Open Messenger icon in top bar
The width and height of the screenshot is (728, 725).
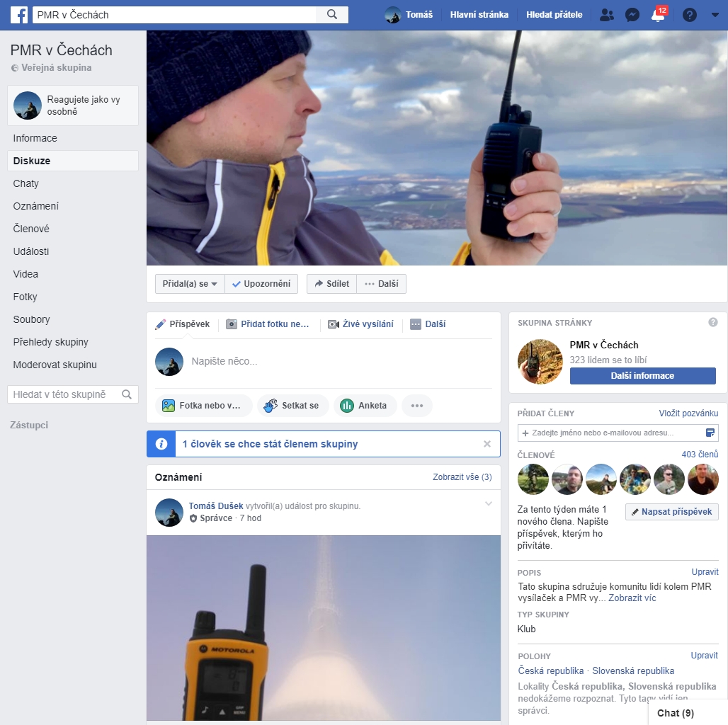click(x=632, y=15)
